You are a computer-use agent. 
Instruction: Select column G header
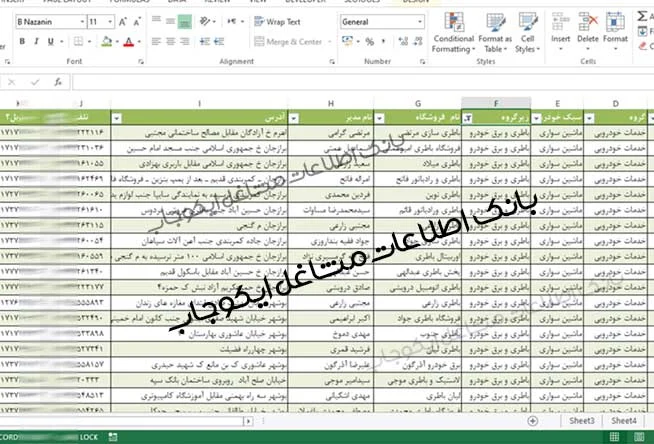pyautogui.click(x=418, y=103)
